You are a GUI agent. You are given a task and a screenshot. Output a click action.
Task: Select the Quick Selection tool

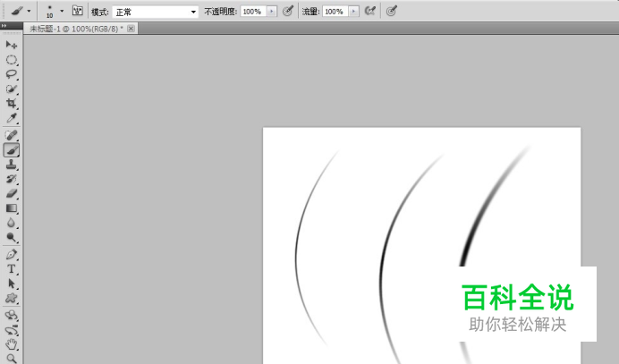[11, 89]
